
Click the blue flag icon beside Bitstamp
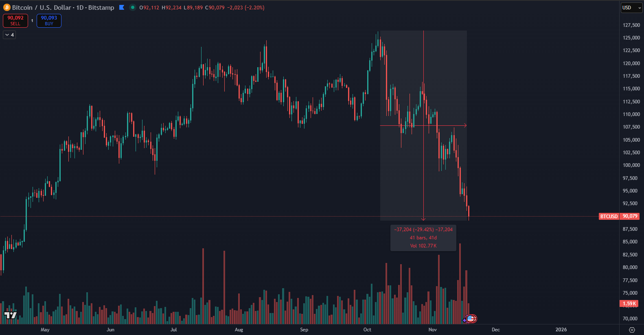tap(121, 7)
